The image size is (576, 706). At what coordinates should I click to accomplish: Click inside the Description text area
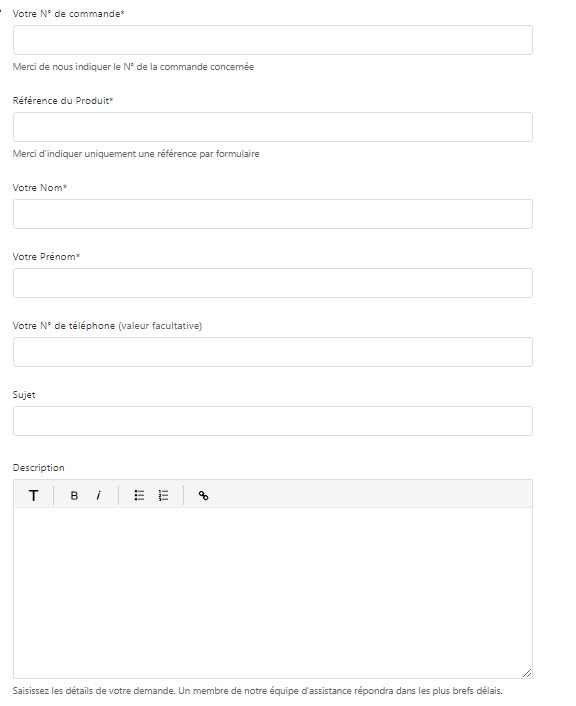coord(273,593)
